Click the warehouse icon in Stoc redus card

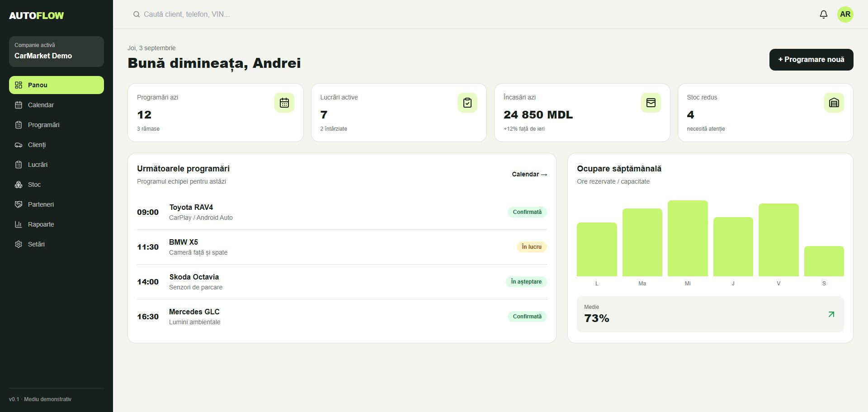pos(834,103)
